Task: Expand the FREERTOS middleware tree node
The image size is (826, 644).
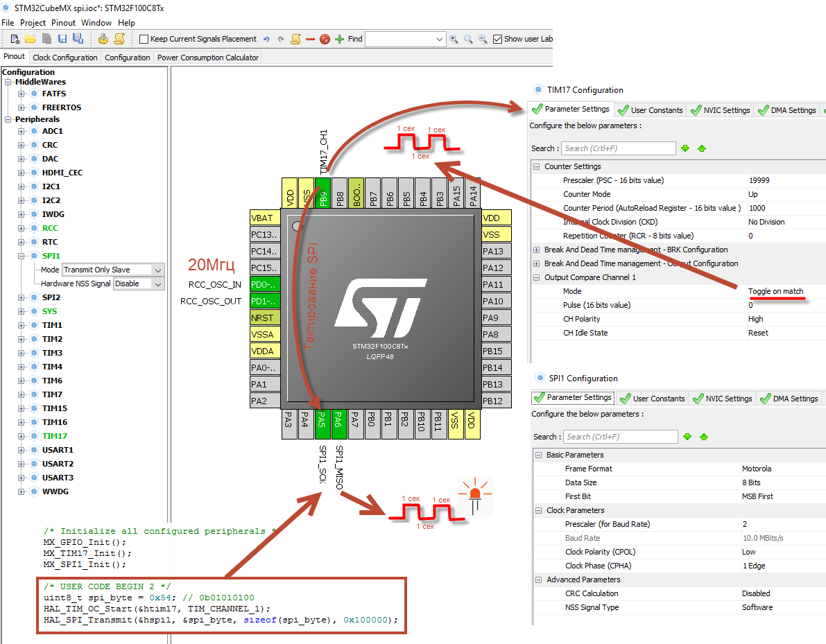Action: point(21,107)
